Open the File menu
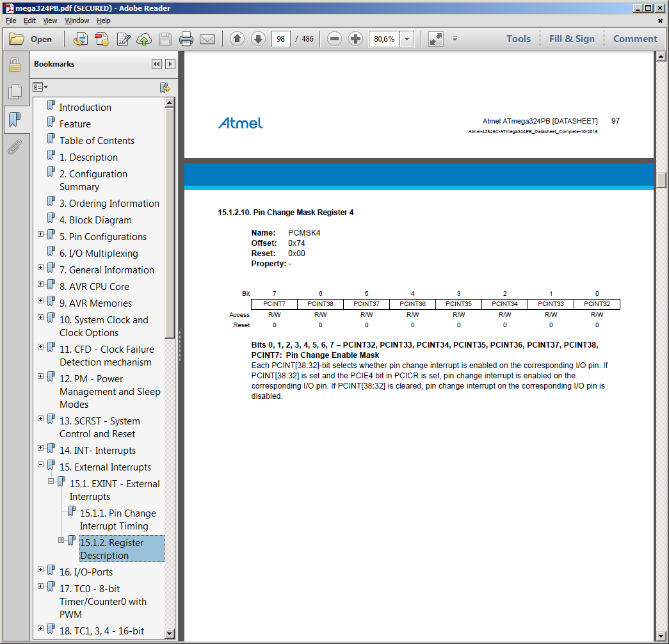This screenshot has width=669, height=644. 11,20
